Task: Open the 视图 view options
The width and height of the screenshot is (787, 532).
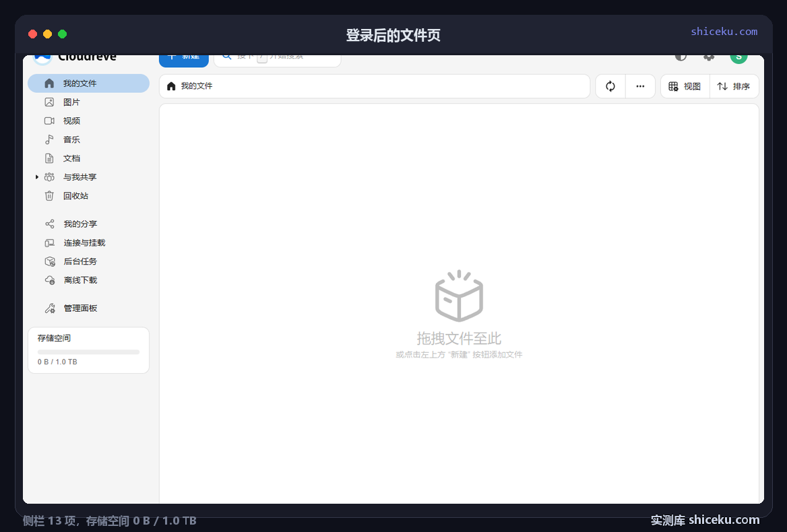Action: coord(685,86)
